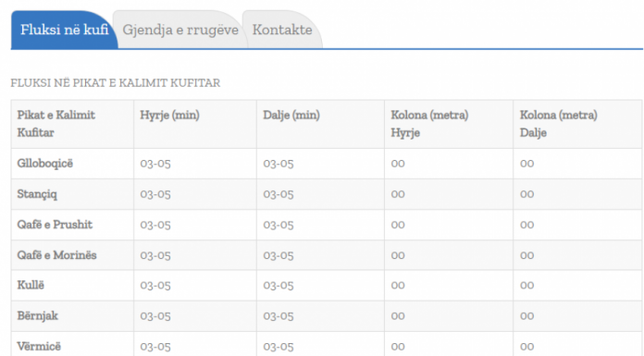Click Glloboqicë entry time 03-05
This screenshot has width=644, height=356.
click(x=155, y=164)
